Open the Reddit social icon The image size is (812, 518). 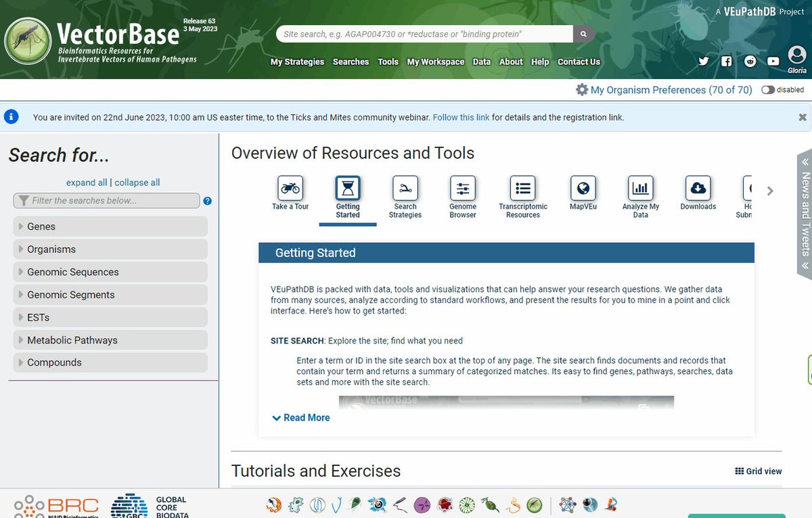[x=750, y=61]
